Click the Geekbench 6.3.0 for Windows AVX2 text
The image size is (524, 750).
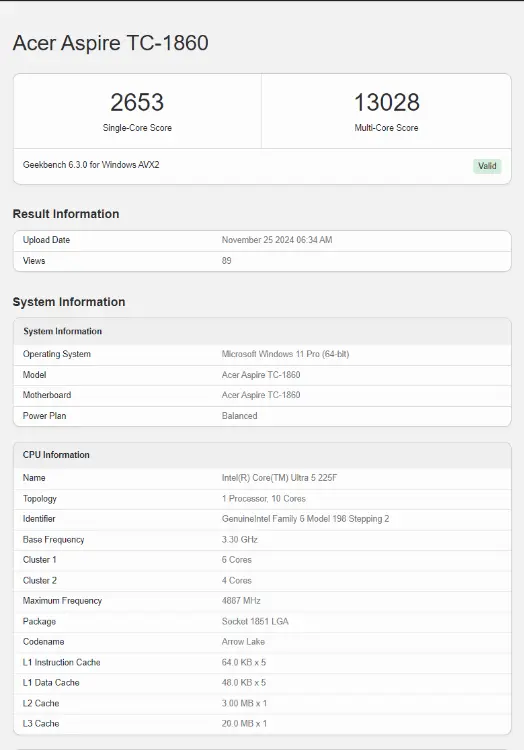(91, 165)
